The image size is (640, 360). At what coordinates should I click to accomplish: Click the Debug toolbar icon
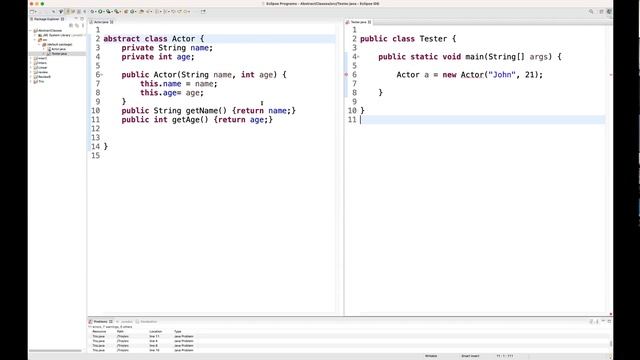click(x=92, y=11)
